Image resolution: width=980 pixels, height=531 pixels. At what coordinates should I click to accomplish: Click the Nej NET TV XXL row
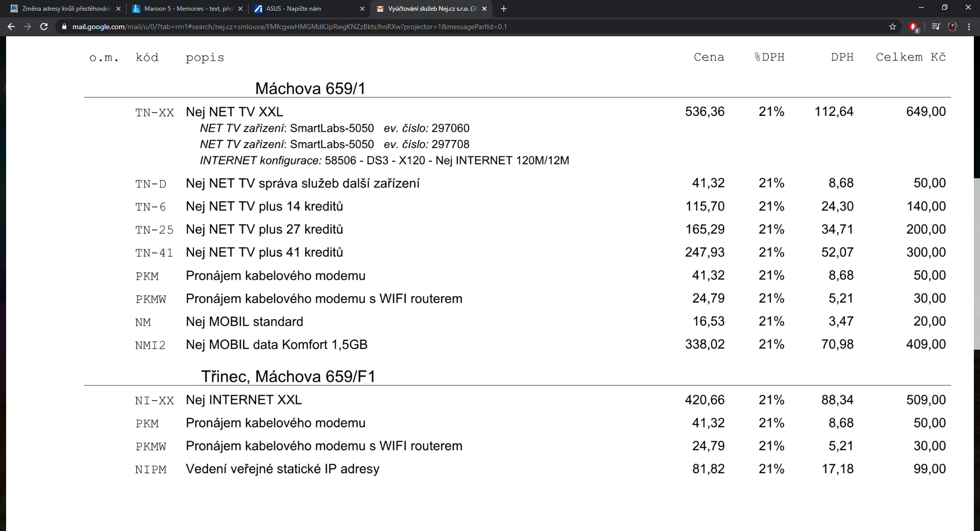[x=234, y=112]
